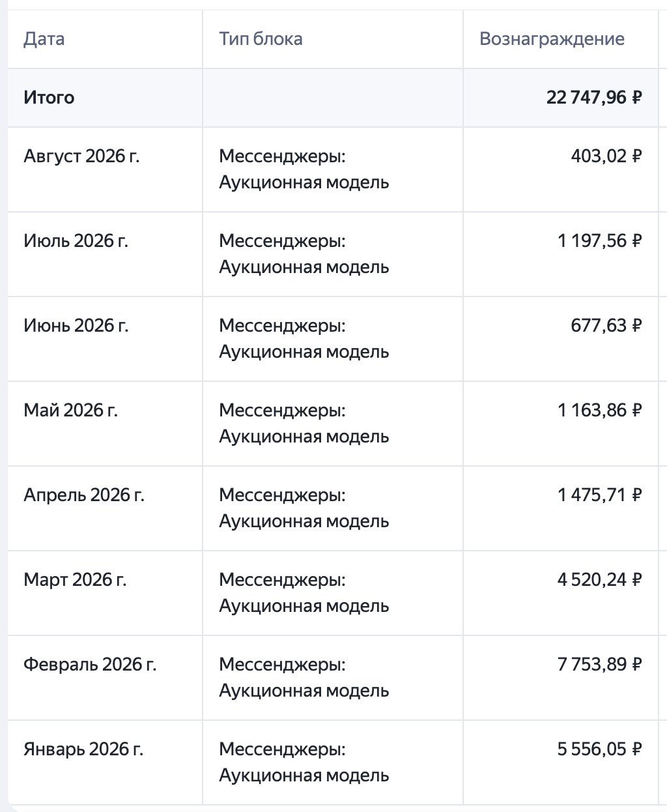
Task: Select the Август 2026 г. date cell
Action: coord(81,156)
